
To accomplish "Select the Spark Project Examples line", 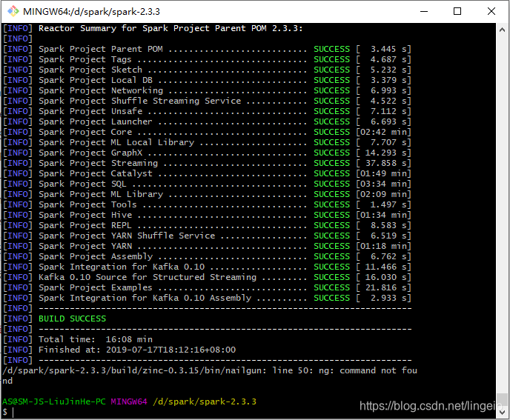I will 208,288.
